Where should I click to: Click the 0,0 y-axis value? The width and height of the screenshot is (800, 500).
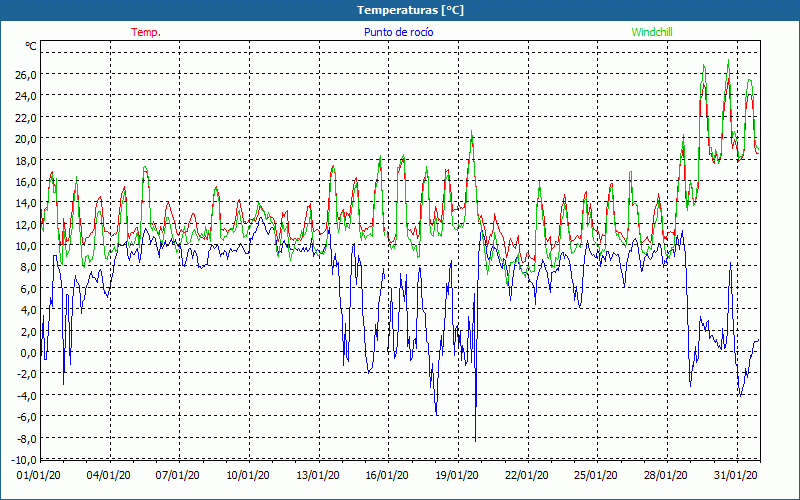[28, 353]
